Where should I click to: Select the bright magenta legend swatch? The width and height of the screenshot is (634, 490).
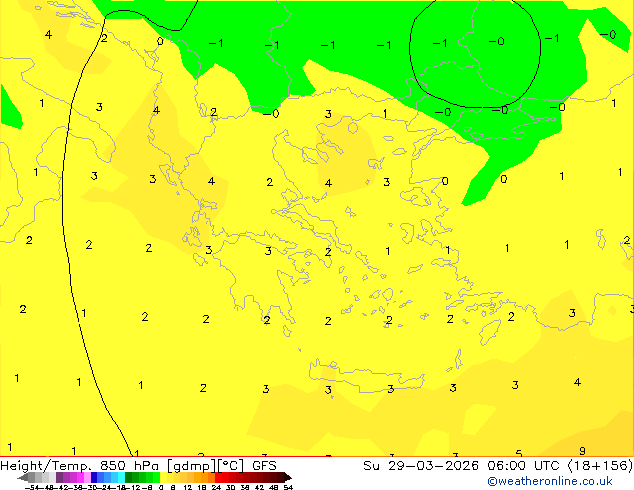(x=80, y=477)
